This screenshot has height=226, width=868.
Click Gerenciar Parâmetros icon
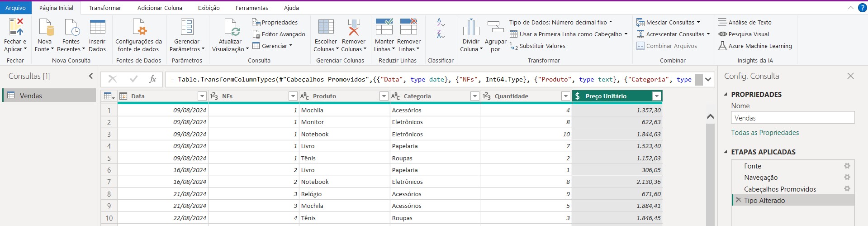[187, 27]
